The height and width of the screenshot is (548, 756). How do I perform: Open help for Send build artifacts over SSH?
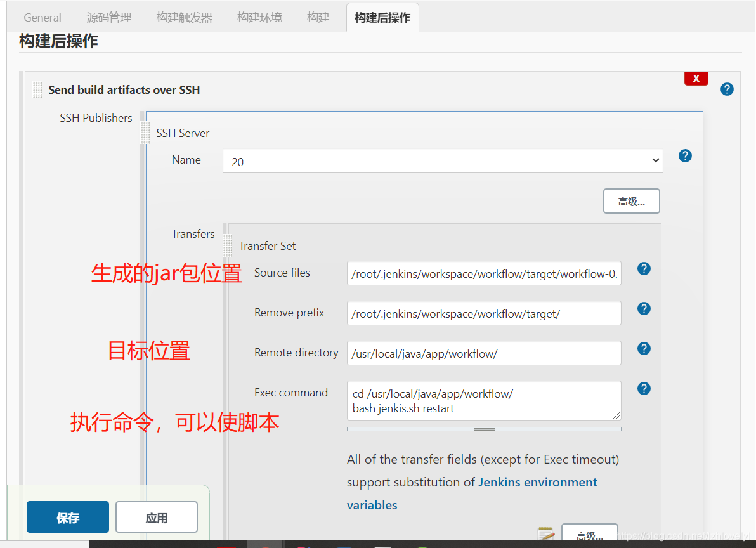click(727, 89)
